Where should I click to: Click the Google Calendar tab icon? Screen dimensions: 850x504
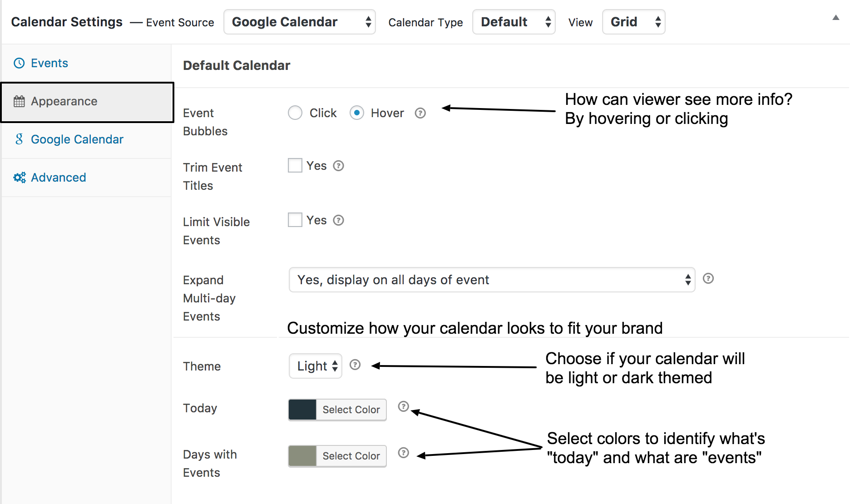(19, 139)
